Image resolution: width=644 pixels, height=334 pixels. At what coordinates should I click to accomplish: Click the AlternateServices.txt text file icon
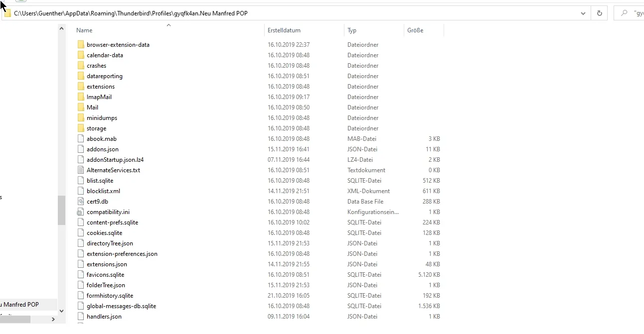coord(81,170)
